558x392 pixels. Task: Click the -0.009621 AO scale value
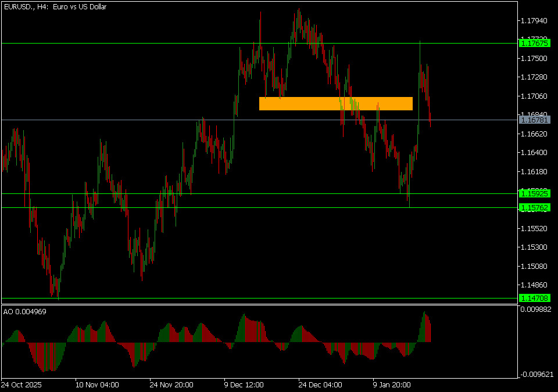(x=535, y=375)
